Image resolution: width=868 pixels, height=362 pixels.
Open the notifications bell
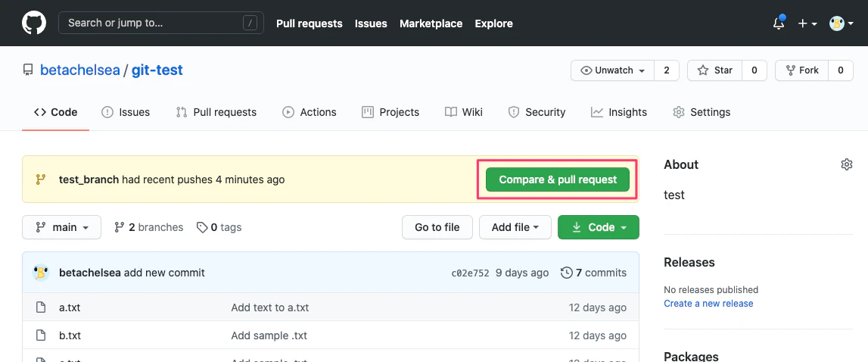click(x=779, y=23)
